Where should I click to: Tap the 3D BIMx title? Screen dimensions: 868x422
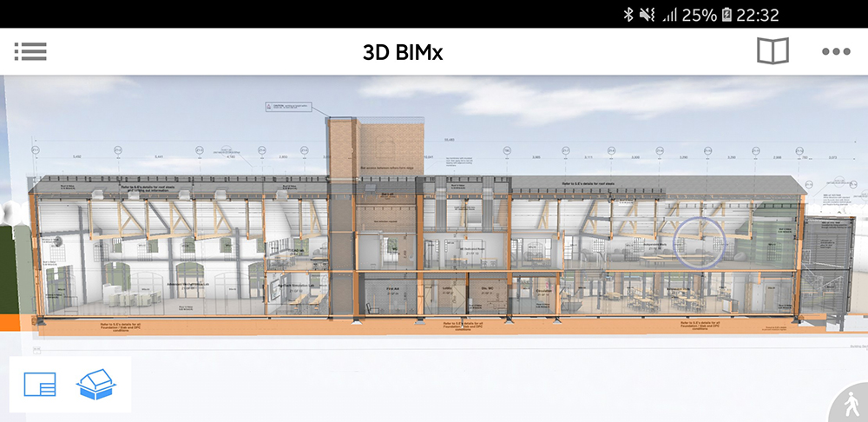pyautogui.click(x=403, y=51)
